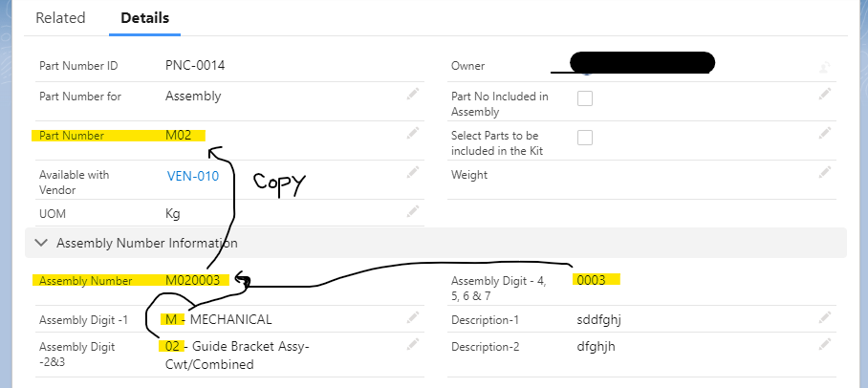Click the Part Number ID value PNC-0014
This screenshot has height=388, width=868.
point(195,66)
